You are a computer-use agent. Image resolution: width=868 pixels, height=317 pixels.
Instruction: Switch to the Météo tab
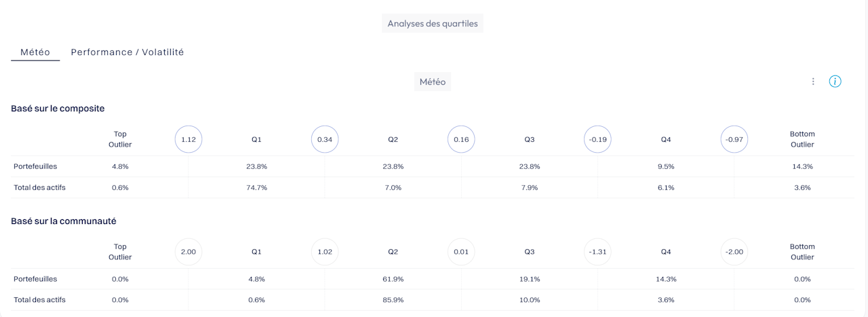pos(35,52)
